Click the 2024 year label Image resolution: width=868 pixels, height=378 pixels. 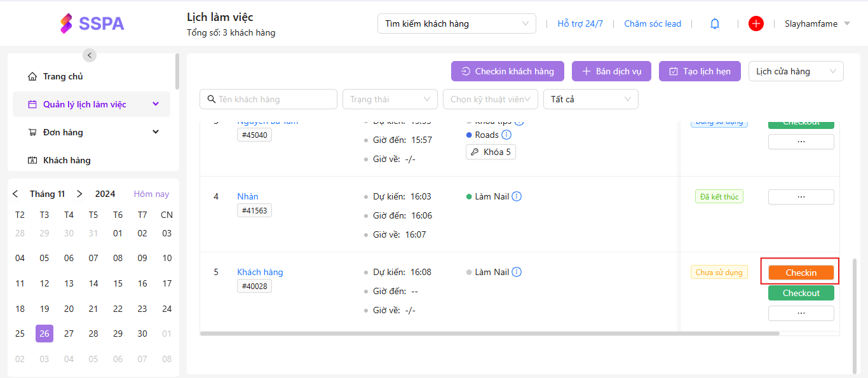(x=105, y=194)
